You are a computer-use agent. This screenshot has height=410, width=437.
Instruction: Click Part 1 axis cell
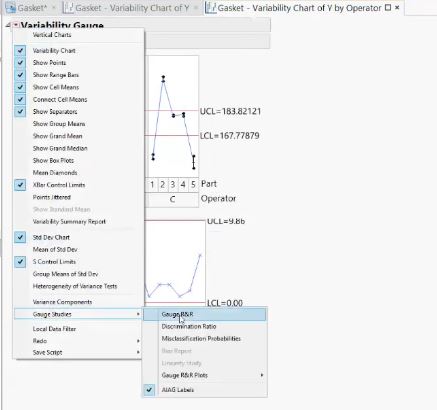[x=152, y=184]
